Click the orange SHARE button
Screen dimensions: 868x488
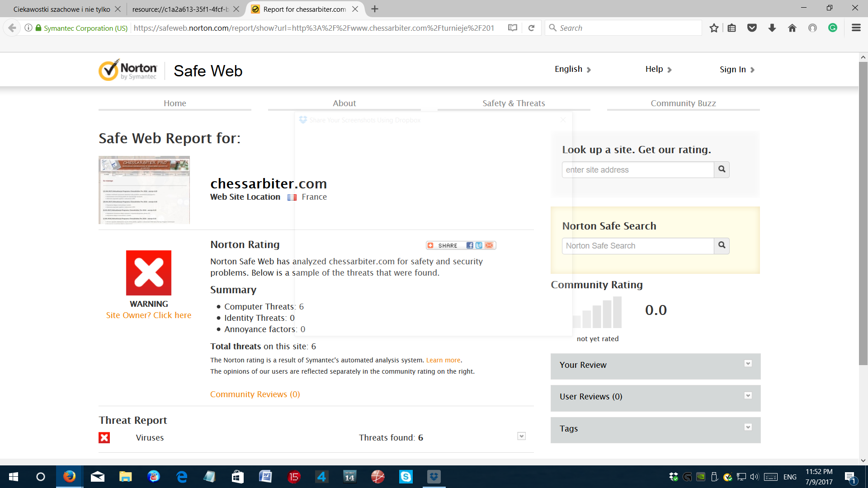(443, 245)
